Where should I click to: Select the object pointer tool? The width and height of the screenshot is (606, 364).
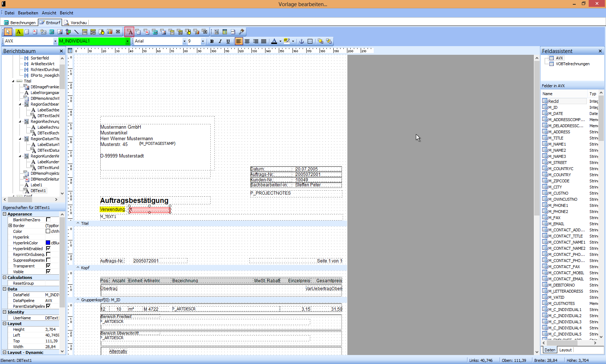pos(8,32)
